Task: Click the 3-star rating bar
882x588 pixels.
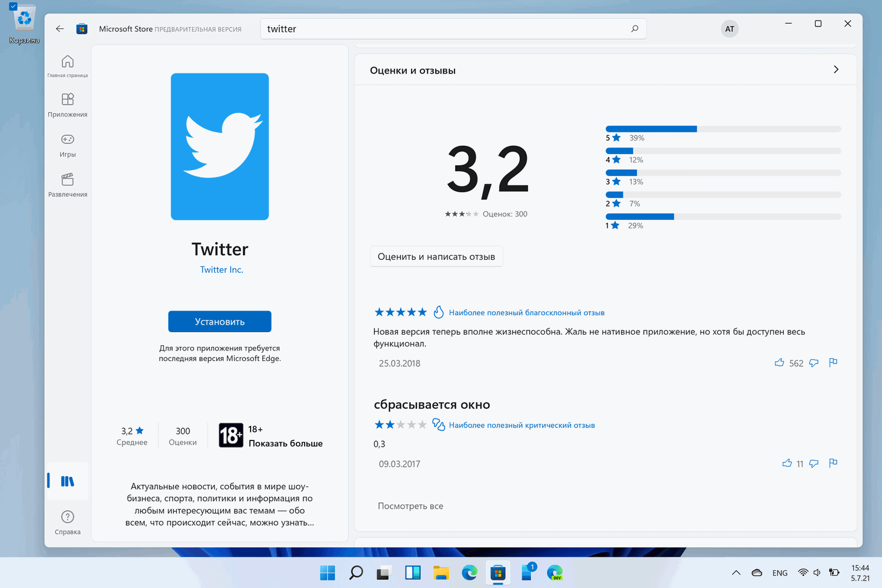Action: (x=723, y=173)
